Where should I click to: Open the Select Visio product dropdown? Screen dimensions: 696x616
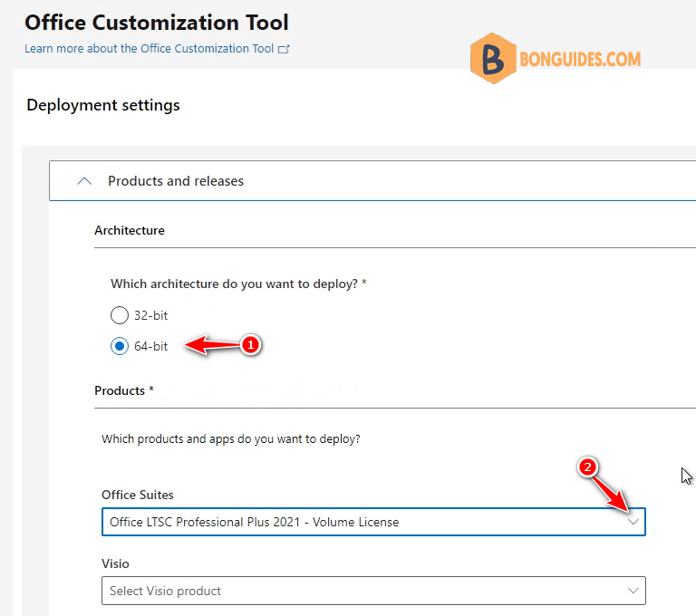373,591
